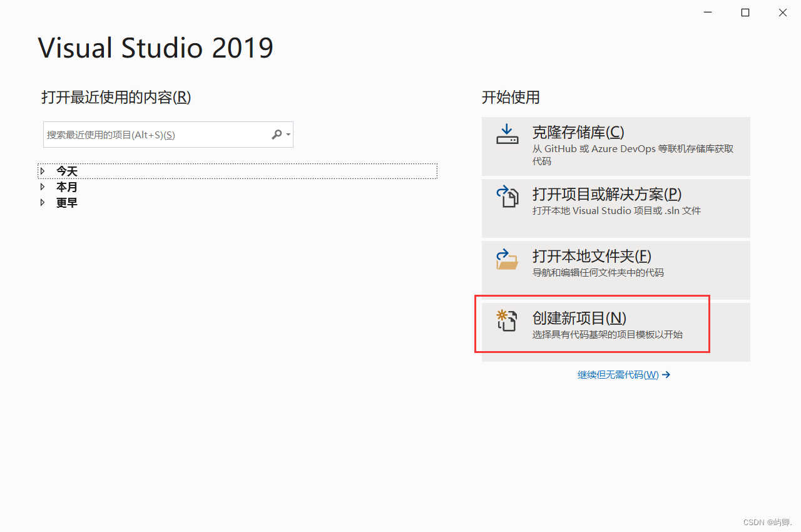This screenshot has width=801, height=532.
Task: Click the clone repository download icon
Action: pyautogui.click(x=508, y=134)
